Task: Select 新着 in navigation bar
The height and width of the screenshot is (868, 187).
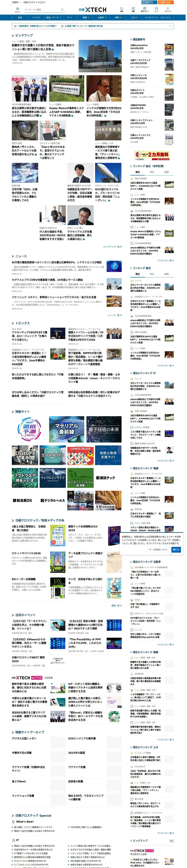Action: (x=20, y=18)
